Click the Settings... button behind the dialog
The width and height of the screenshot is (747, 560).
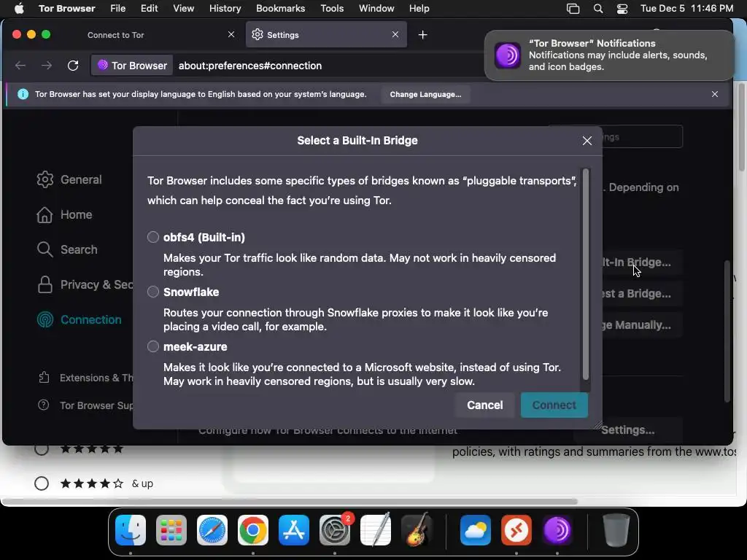click(x=628, y=430)
